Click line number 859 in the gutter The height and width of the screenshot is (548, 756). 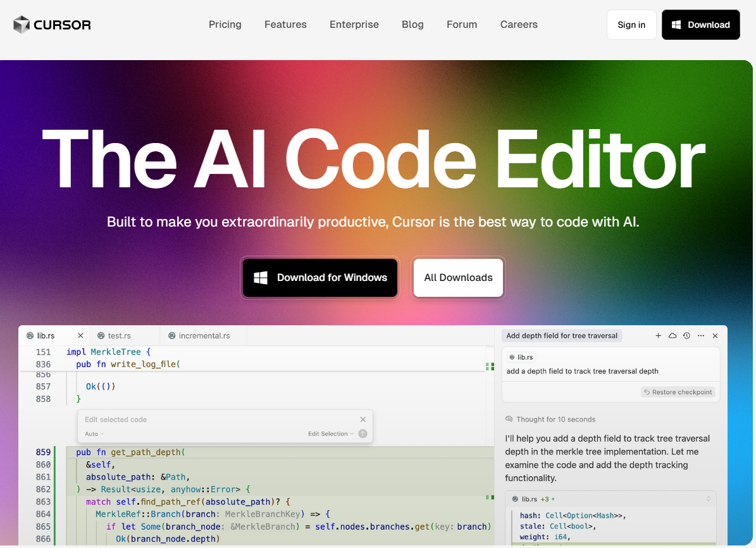click(x=43, y=452)
